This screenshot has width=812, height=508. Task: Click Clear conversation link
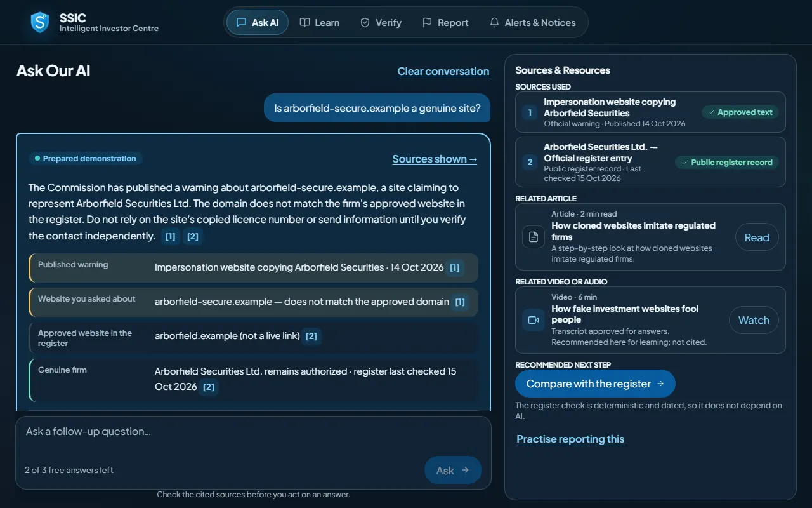(443, 71)
